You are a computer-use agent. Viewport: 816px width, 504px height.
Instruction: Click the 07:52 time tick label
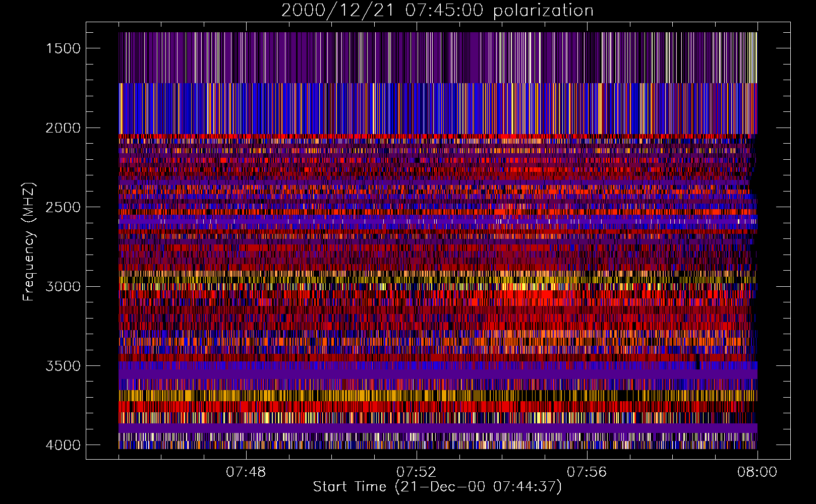point(417,472)
